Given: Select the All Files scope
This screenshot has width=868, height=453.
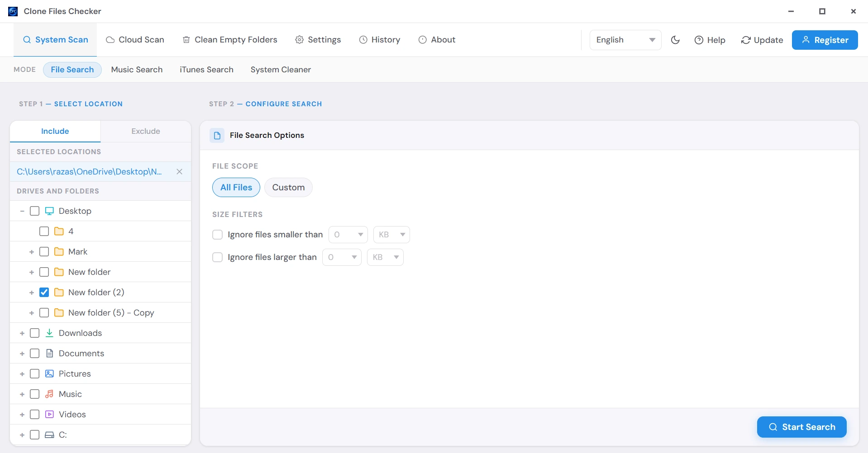Looking at the screenshot, I should 236,187.
